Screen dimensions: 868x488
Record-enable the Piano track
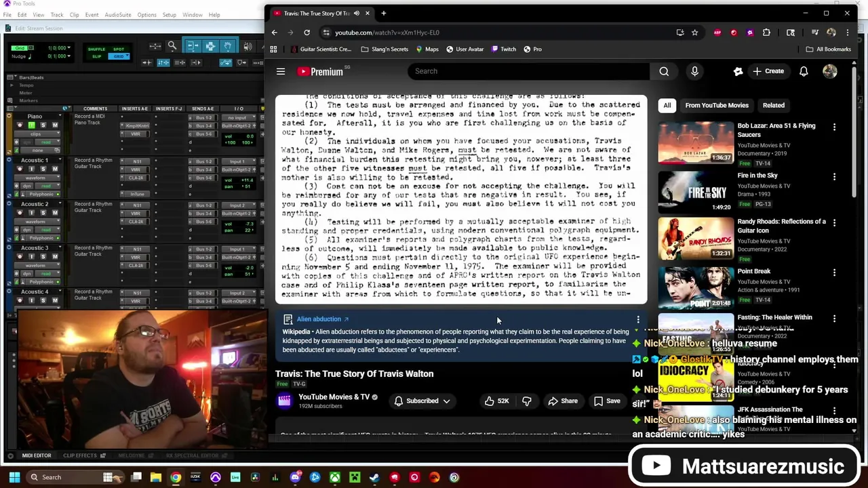tap(20, 125)
